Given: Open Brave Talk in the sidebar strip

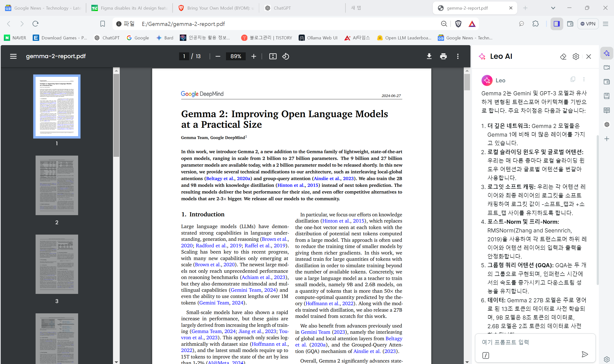Looking at the screenshot, I should [607, 67].
